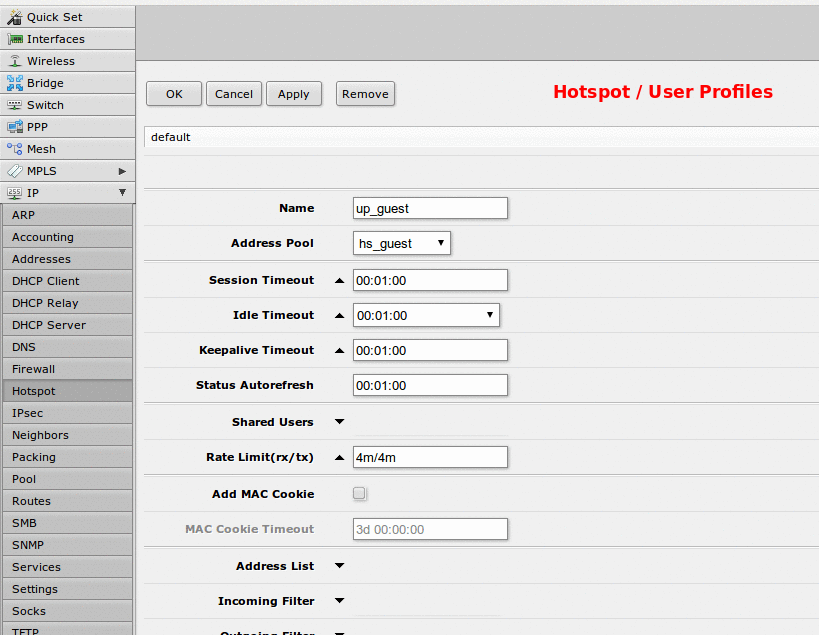Open DHCP Client submenu item
The height and width of the screenshot is (635, 819).
68,281
